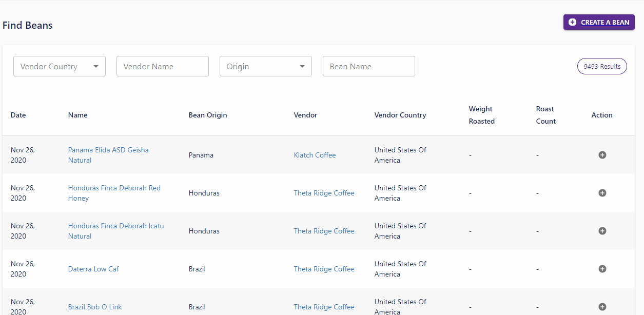
Task: Click the Bean Origin column header
Action: click(208, 115)
